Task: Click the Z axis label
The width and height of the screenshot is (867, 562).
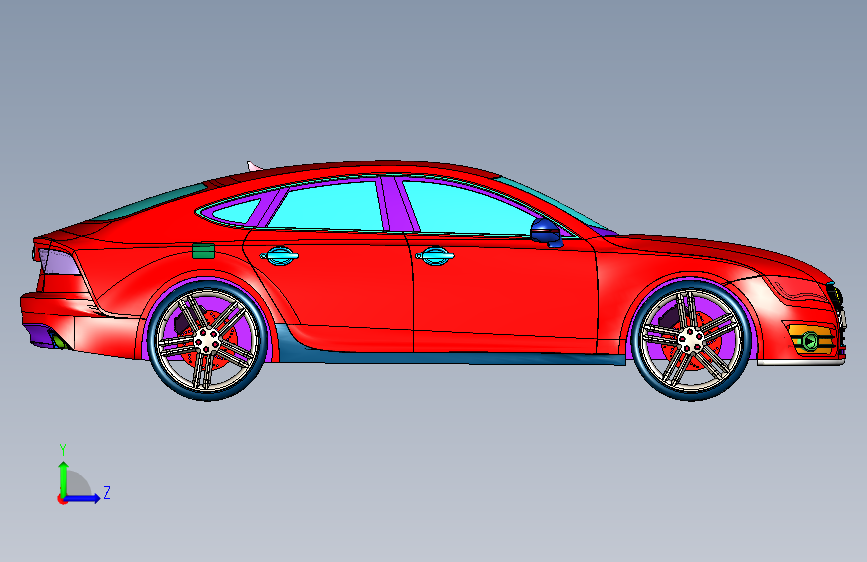Action: (107, 492)
